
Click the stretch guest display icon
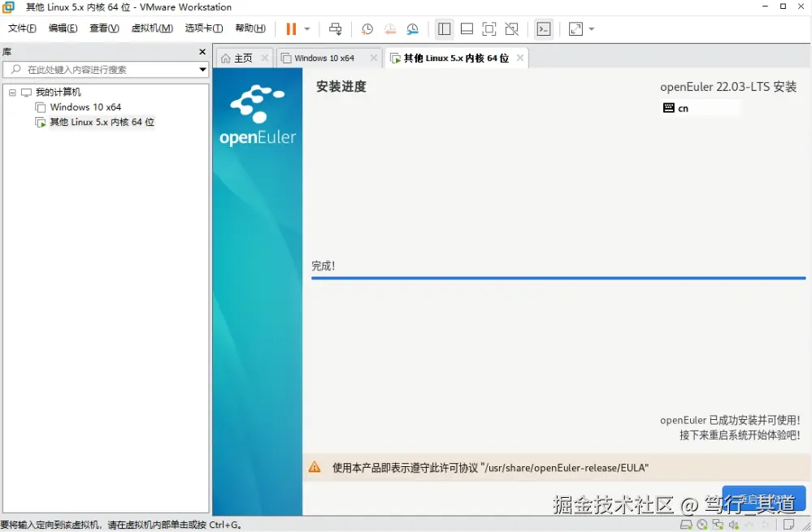[575, 29]
